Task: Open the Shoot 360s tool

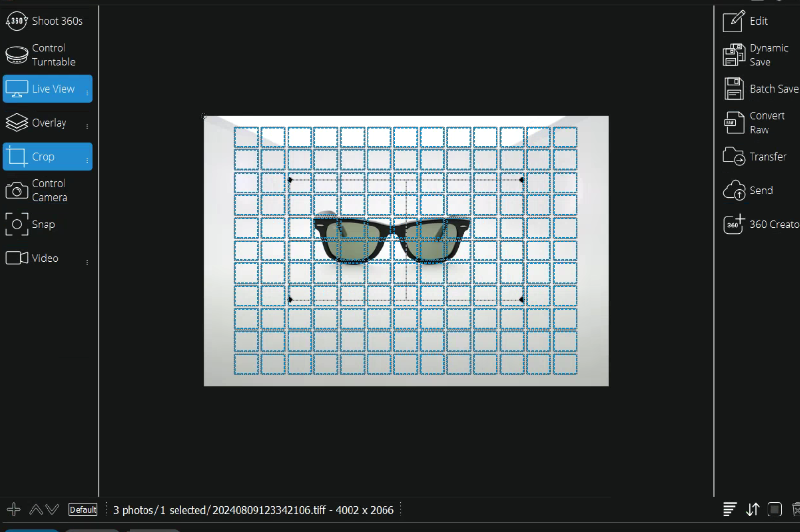Action: tap(45, 21)
